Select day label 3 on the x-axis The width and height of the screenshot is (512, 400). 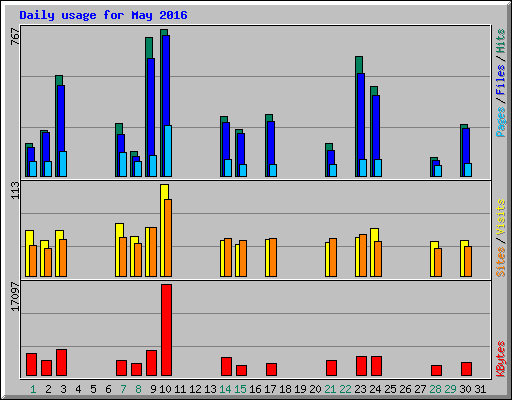(x=63, y=389)
